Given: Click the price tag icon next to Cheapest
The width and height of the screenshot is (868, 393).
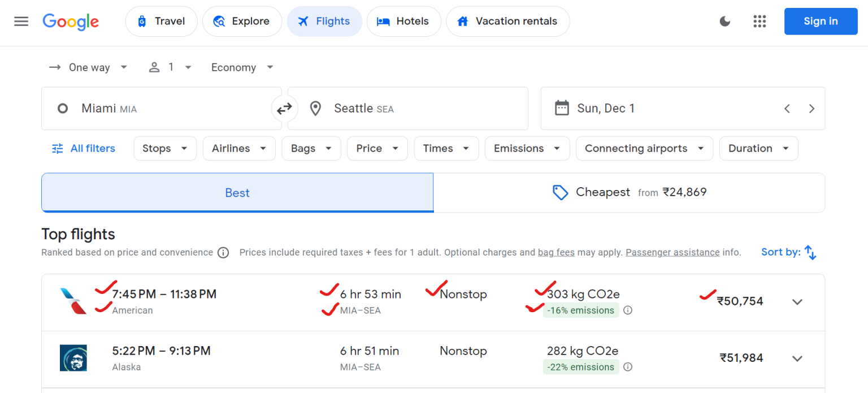Looking at the screenshot, I should (560, 192).
